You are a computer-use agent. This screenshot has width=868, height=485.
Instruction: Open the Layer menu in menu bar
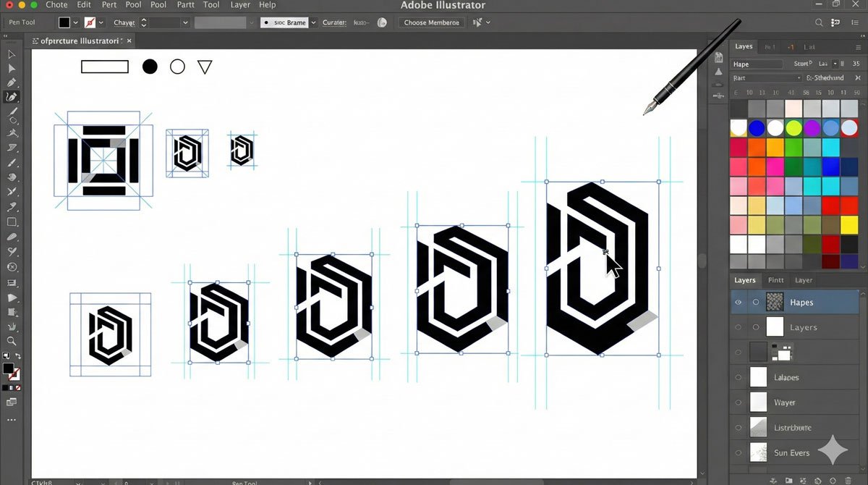pos(239,5)
